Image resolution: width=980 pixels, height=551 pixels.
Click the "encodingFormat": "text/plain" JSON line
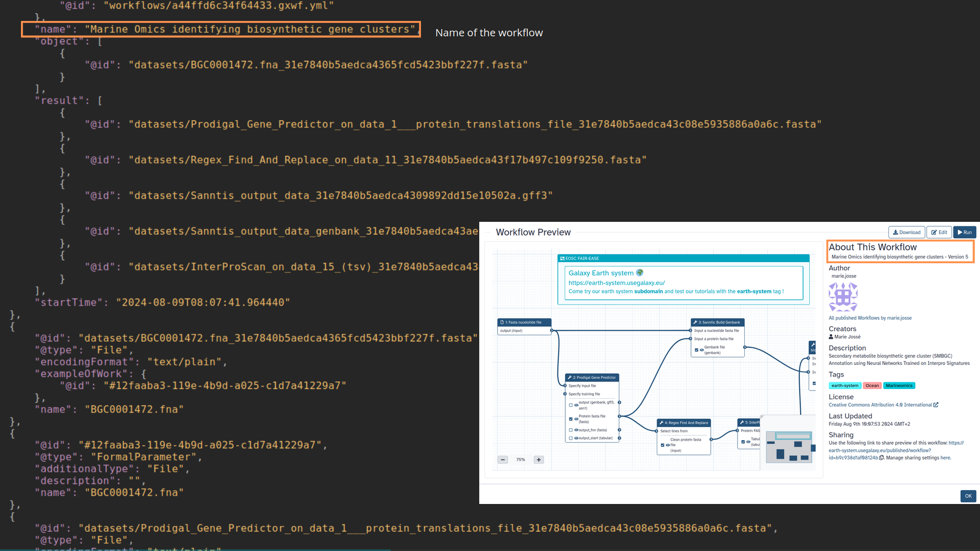tap(131, 362)
